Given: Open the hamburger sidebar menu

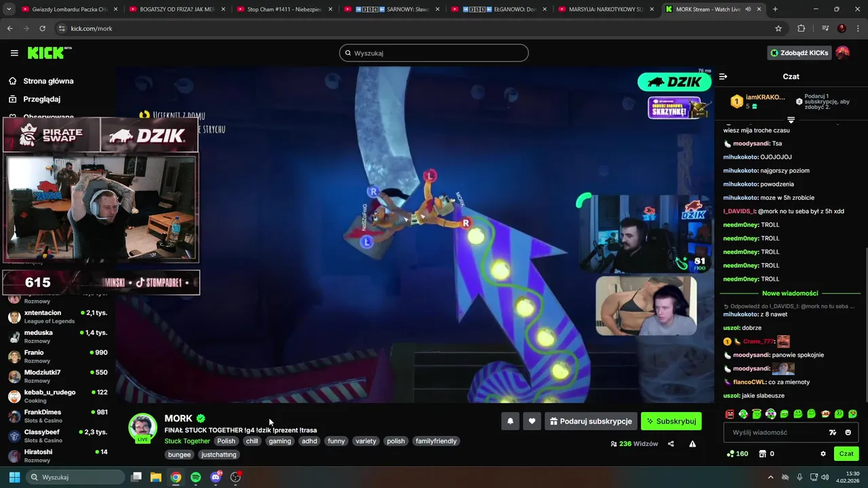Looking at the screenshot, I should point(14,53).
